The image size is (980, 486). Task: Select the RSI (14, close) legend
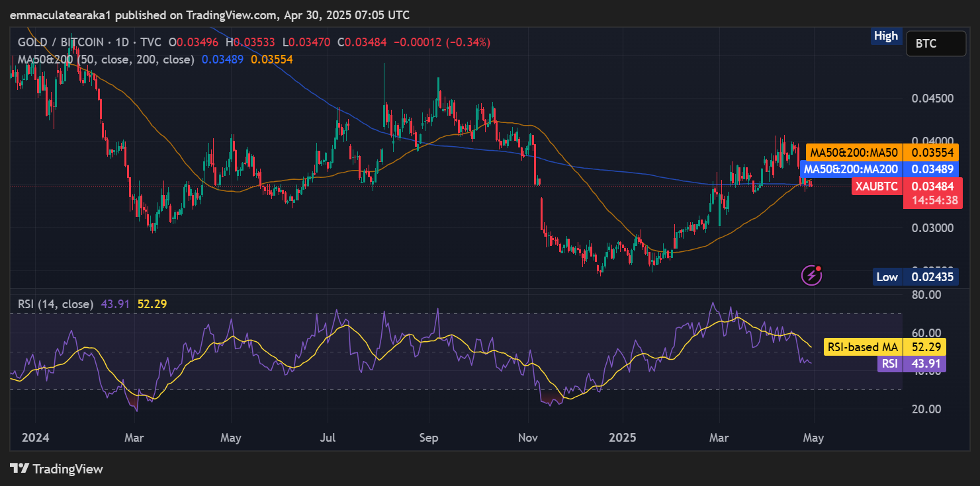pos(56,304)
